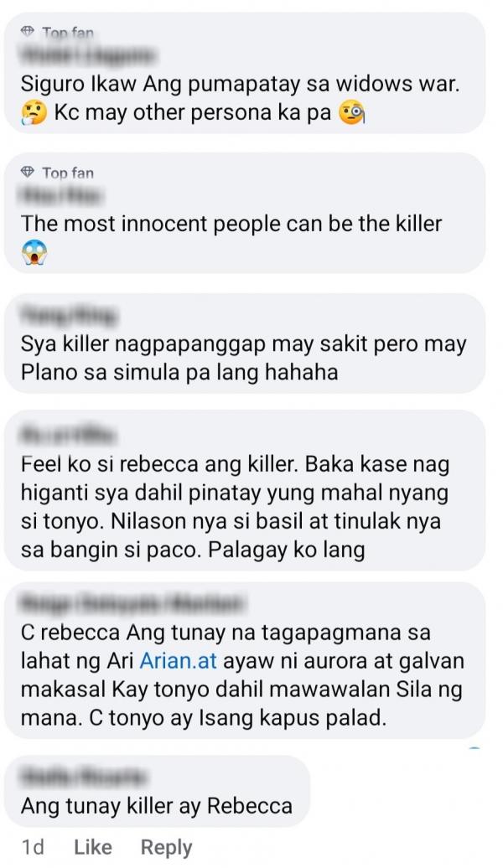Screen dimensions: 503x868
Task: Select the 'Sya killer nagpapanggap' comment bubble
Action: [245, 344]
